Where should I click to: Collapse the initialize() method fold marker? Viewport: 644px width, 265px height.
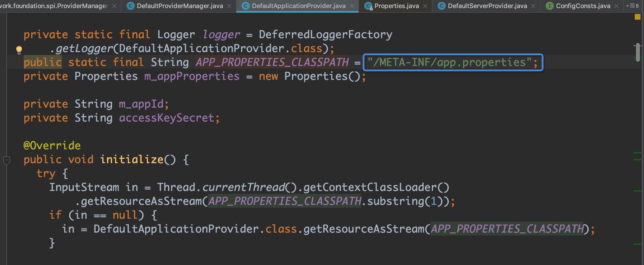(7, 160)
